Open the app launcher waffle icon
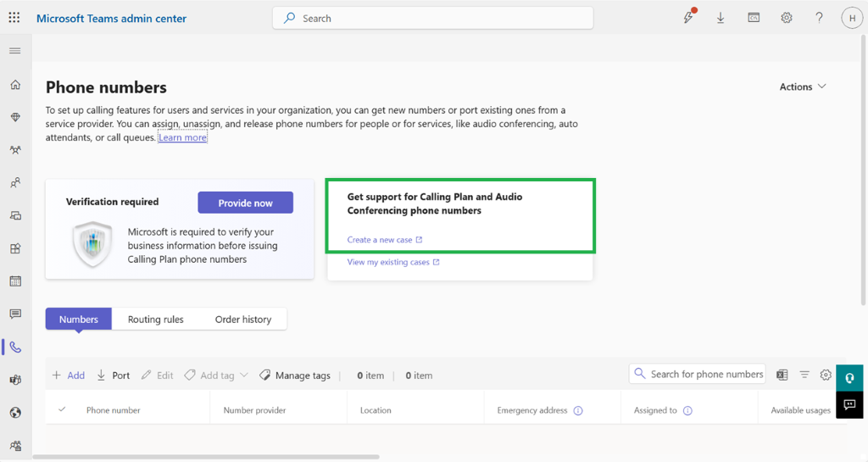The width and height of the screenshot is (868, 462). tap(14, 18)
